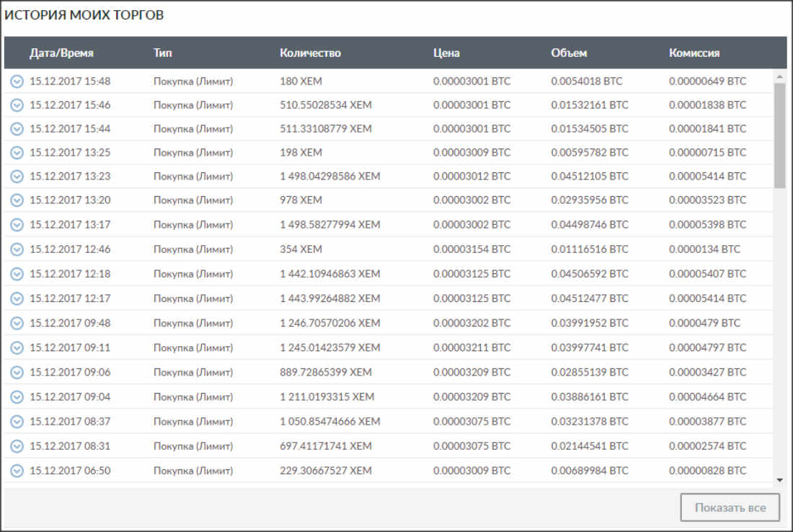Screen dimensions: 793x532
Task: Select commission 0.00000828 BTC
Action: point(707,471)
